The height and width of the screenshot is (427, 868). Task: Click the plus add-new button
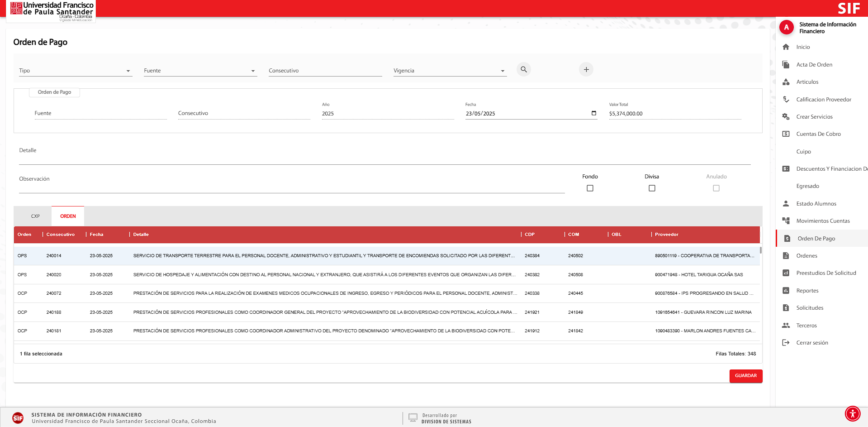click(x=586, y=69)
